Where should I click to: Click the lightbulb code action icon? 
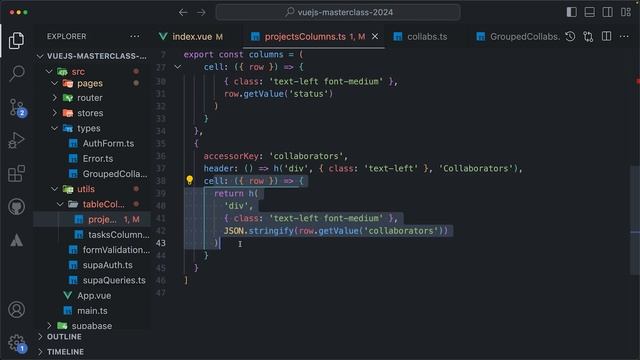[189, 180]
